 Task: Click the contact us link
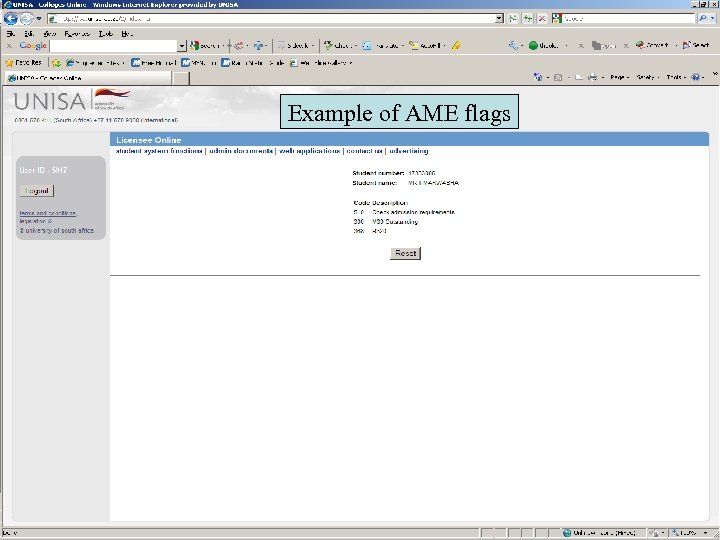coord(365,151)
